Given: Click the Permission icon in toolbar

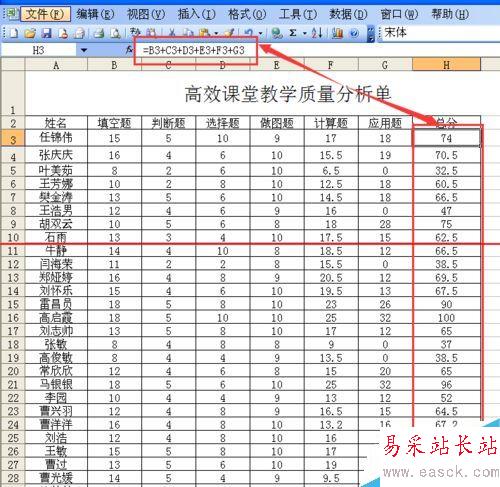Looking at the screenshot, I should pyautogui.click(x=63, y=33).
